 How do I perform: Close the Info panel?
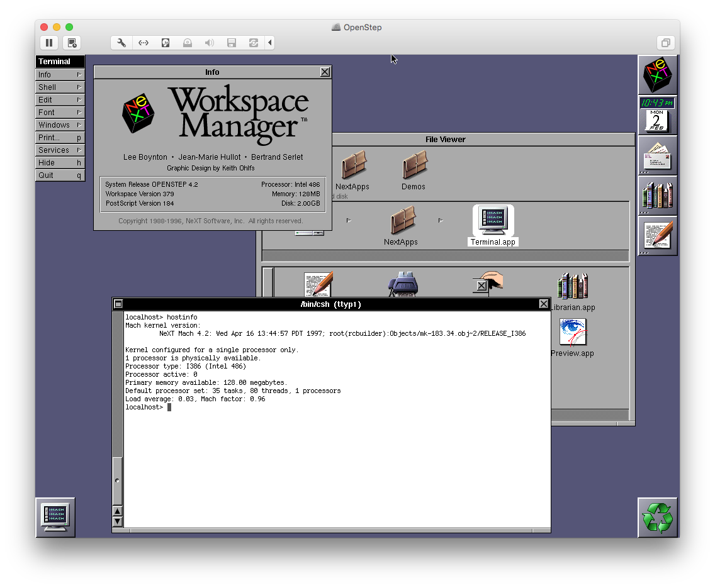[x=325, y=72]
